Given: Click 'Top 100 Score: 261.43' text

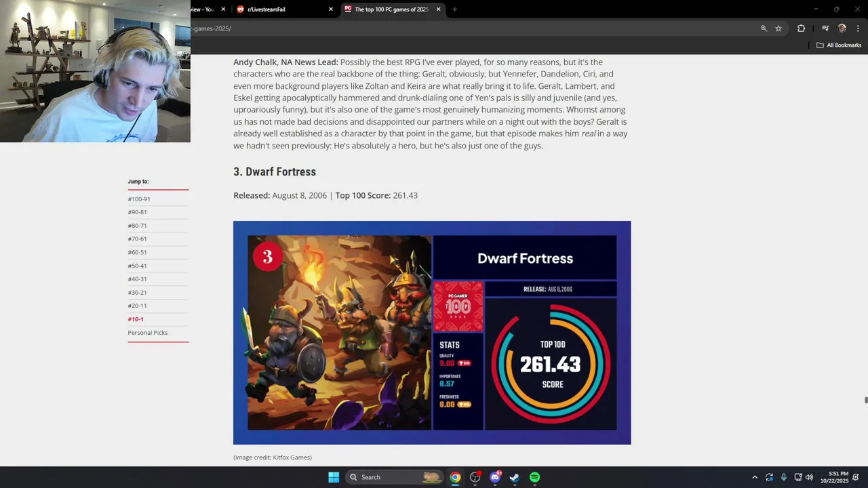Looking at the screenshot, I should pos(376,195).
